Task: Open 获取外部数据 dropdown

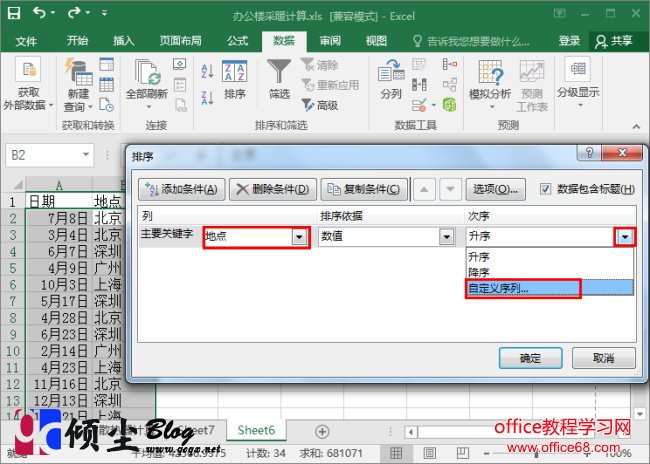Action: click(x=28, y=86)
